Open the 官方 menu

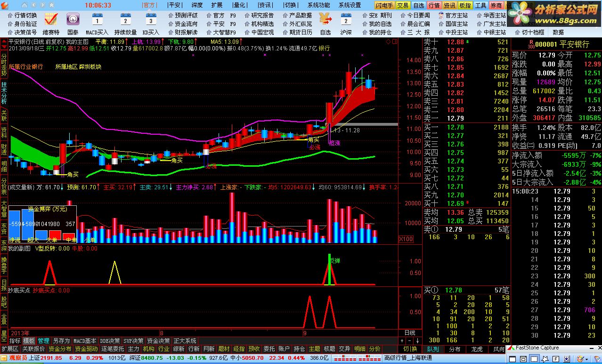pos(149,5)
